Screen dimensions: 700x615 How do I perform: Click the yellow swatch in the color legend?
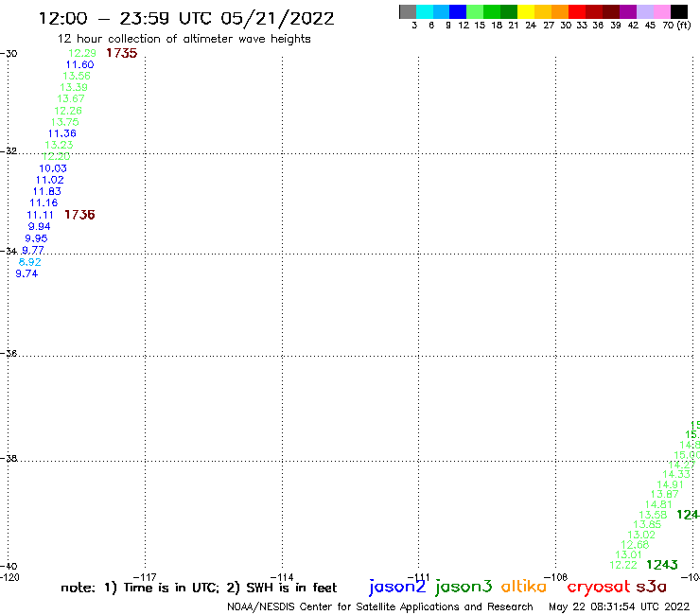point(526,11)
